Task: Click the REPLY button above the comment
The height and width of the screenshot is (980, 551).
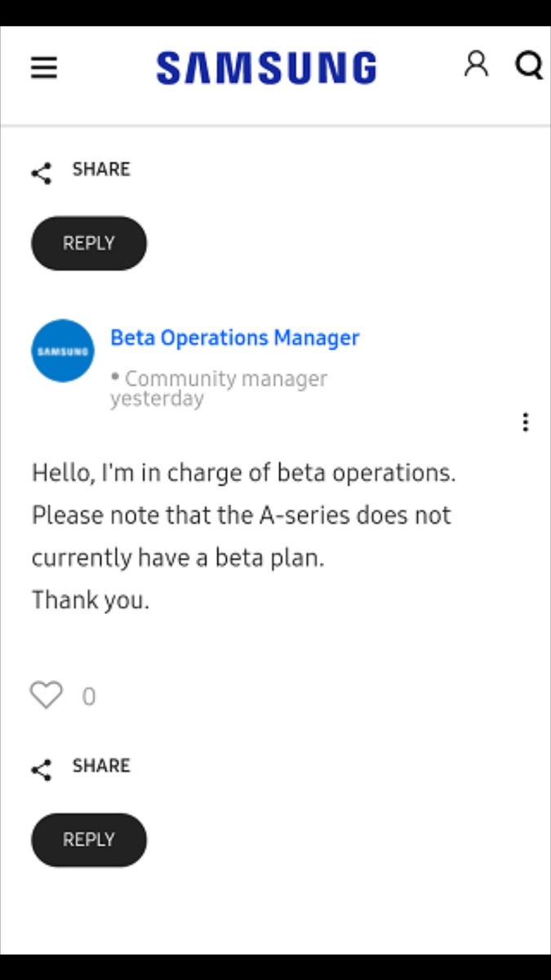Action: click(x=89, y=243)
